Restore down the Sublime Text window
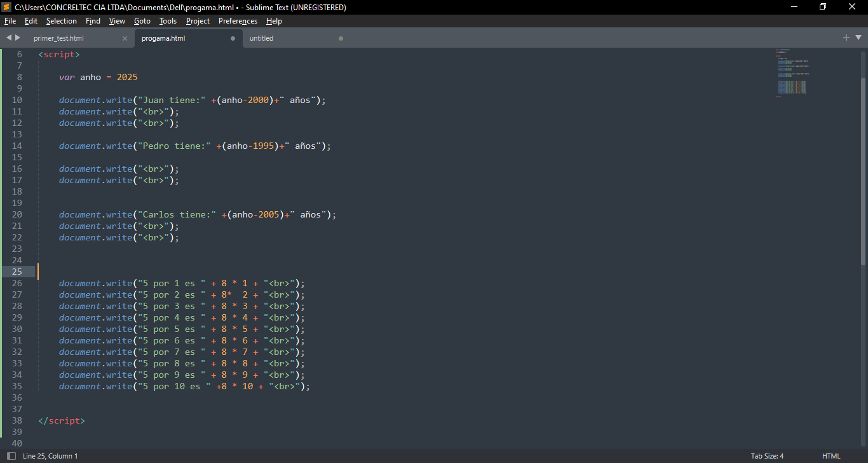Image resolution: width=868 pixels, height=463 pixels. 824,7
